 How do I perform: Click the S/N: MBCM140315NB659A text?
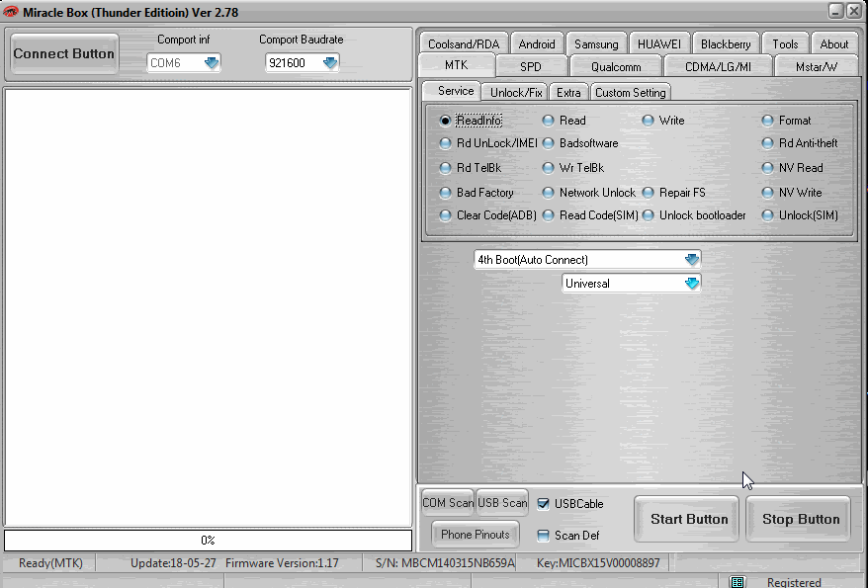[x=445, y=563]
